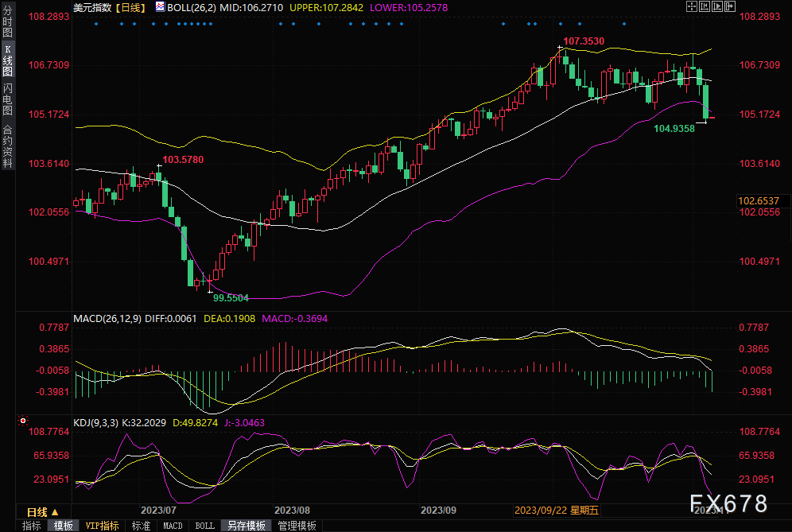Click the K:32.2029 value
792x532 pixels.
pyautogui.click(x=144, y=423)
